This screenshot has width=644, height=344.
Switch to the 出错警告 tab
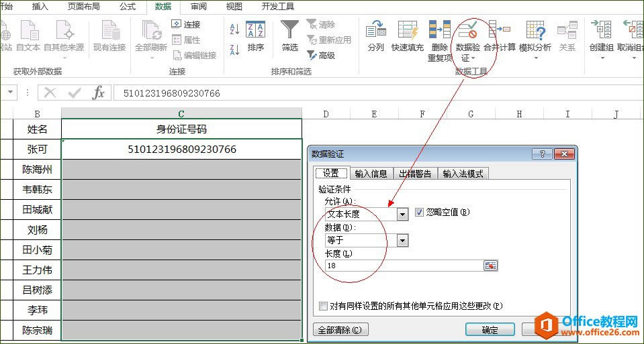pos(414,174)
